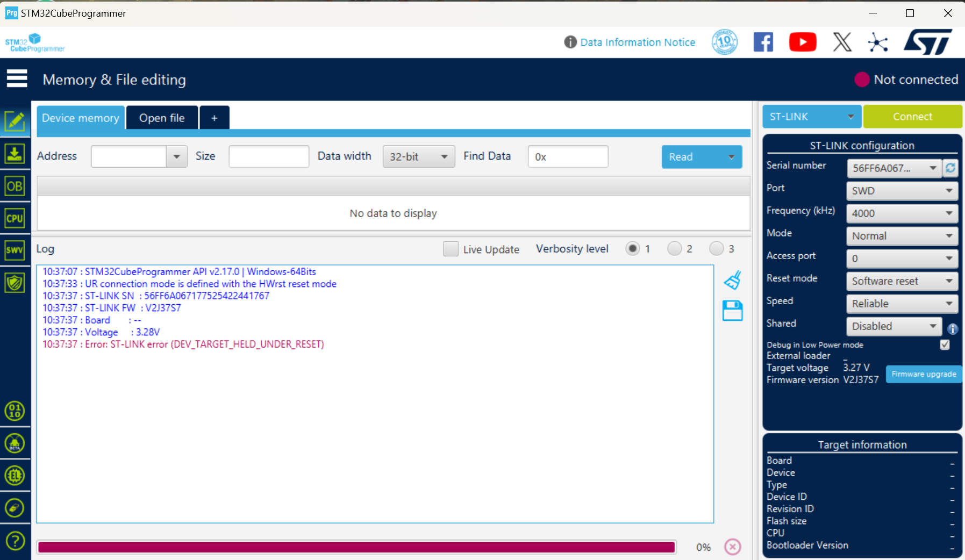Refresh ST-LINK serial number list
This screenshot has width=965, height=560.
pyautogui.click(x=950, y=168)
